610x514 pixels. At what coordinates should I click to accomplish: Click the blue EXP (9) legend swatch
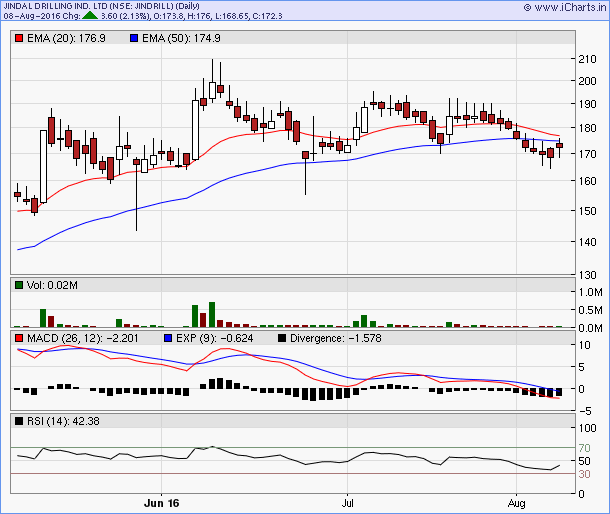(168, 338)
